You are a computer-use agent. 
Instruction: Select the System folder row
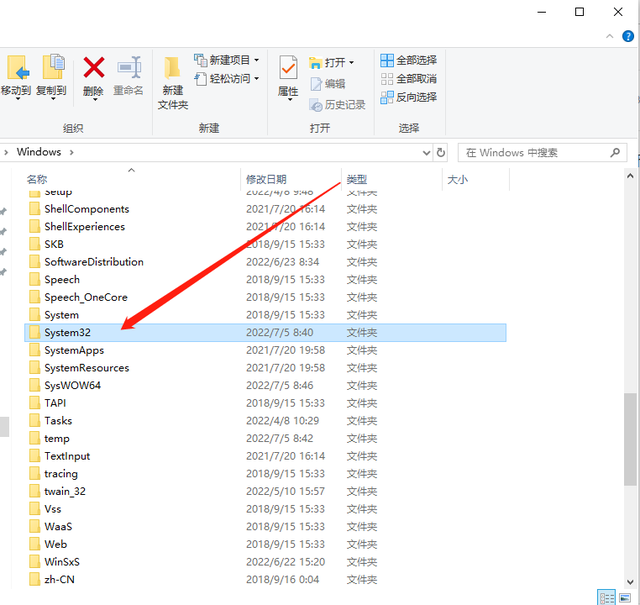265,315
